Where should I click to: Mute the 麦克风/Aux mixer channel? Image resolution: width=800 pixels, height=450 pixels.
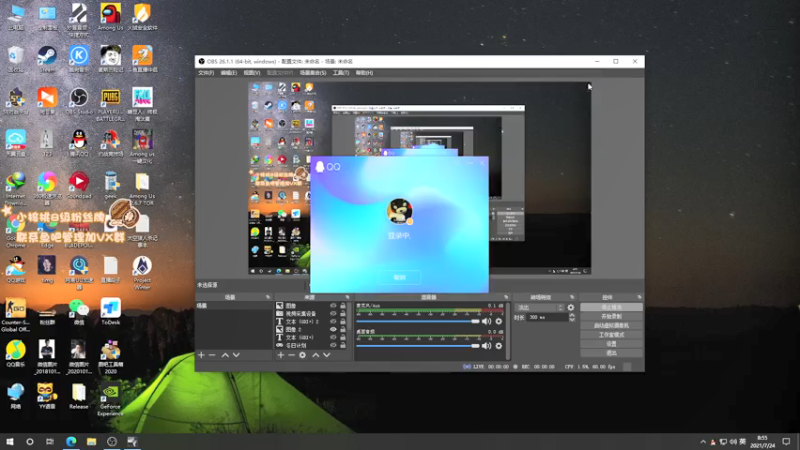[486, 321]
